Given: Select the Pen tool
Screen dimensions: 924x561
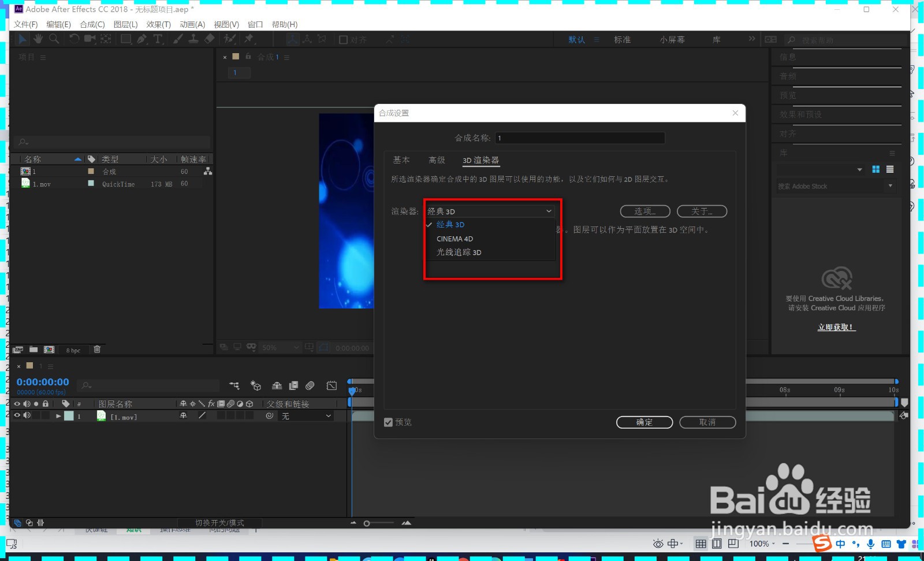Looking at the screenshot, I should pos(142,39).
